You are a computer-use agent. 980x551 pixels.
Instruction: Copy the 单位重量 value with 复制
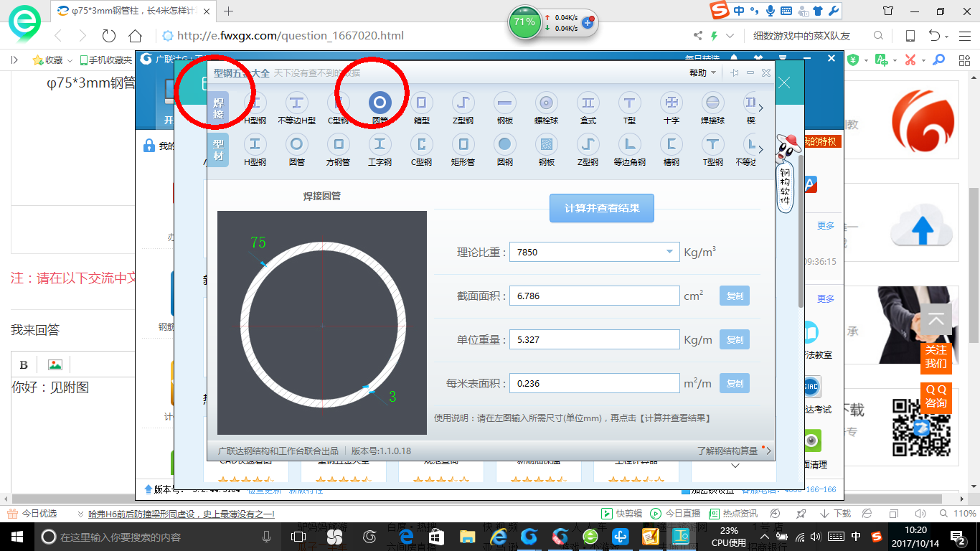[735, 339]
